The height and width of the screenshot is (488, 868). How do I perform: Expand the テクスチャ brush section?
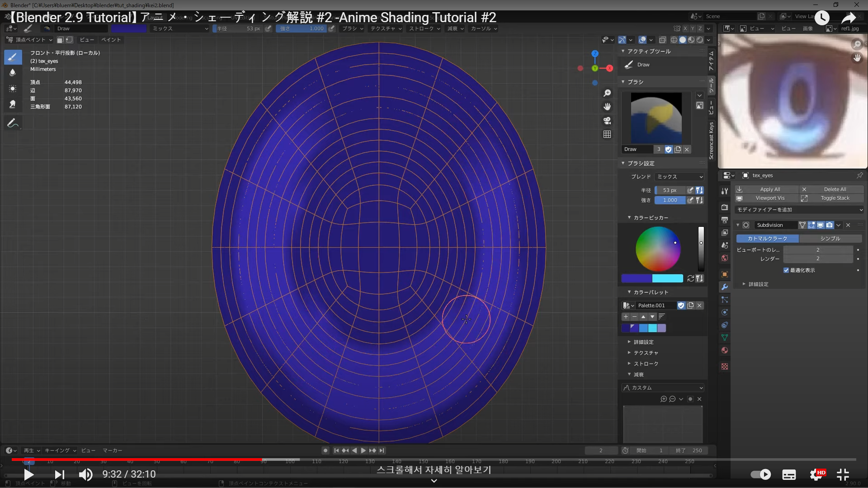[x=646, y=353]
